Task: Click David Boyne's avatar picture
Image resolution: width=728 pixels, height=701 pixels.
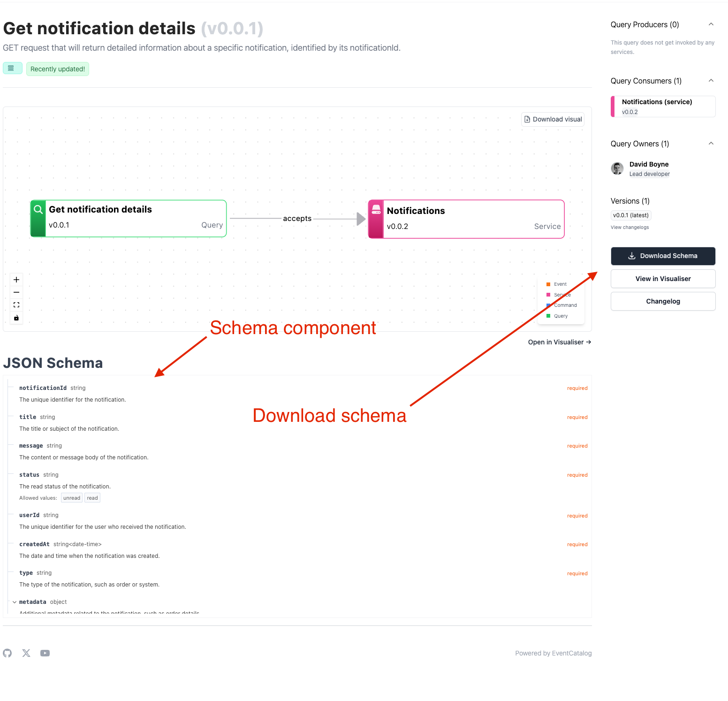Action: [617, 168]
